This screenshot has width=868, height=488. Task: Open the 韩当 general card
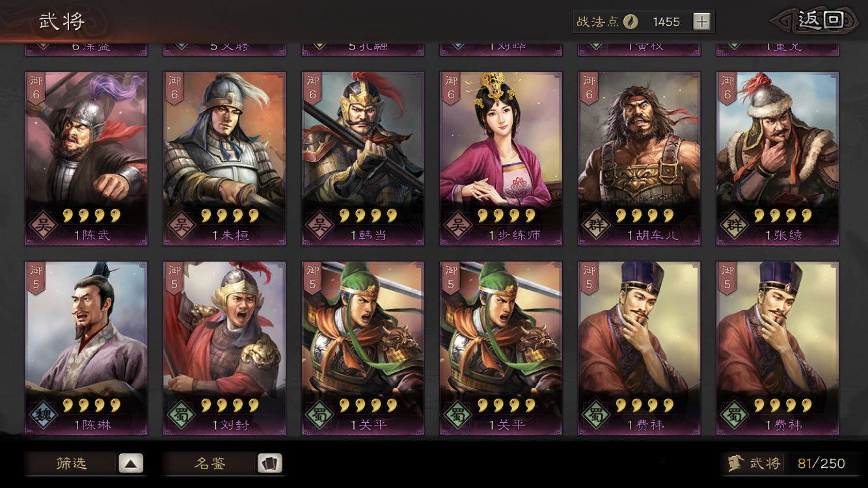(363, 159)
